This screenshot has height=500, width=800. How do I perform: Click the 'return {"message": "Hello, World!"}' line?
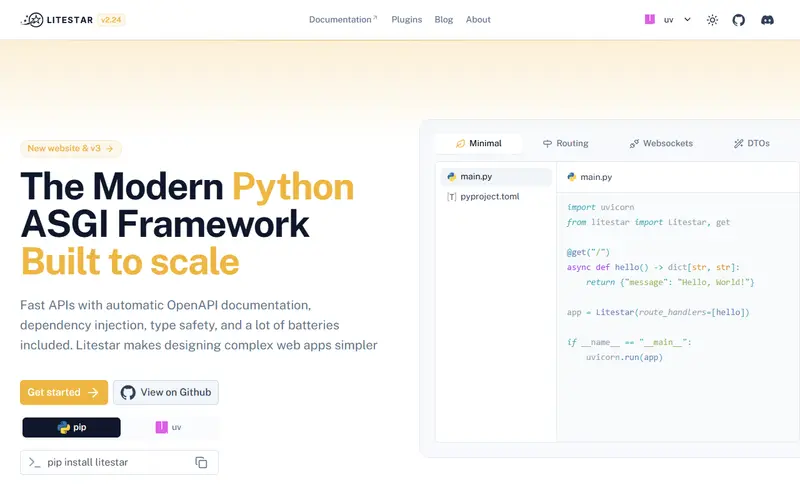coord(670,282)
